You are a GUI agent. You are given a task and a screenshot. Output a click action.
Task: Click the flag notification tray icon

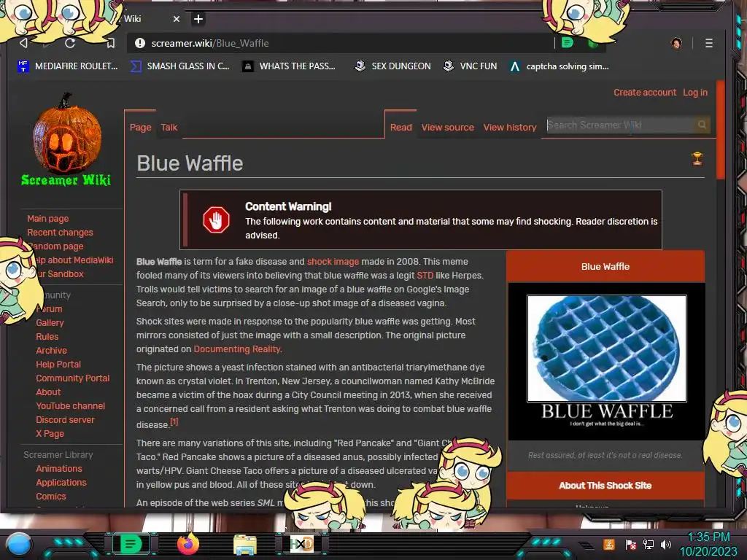[x=630, y=544]
